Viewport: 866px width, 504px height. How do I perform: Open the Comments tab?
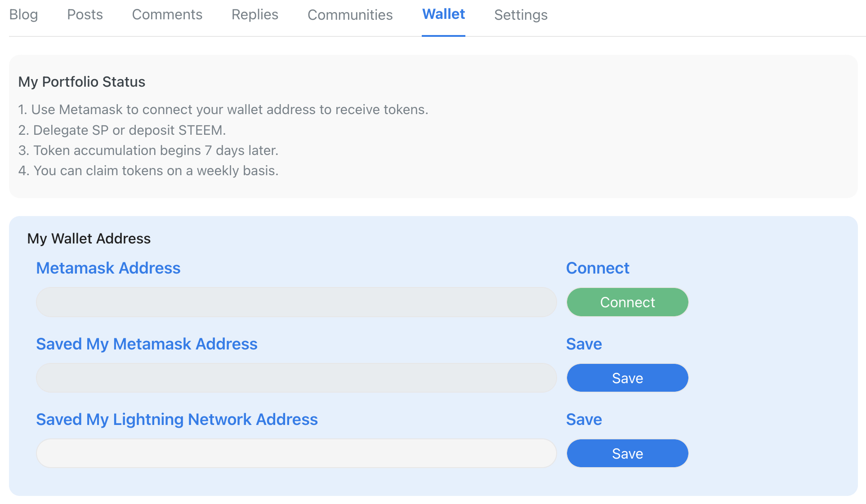pos(167,15)
